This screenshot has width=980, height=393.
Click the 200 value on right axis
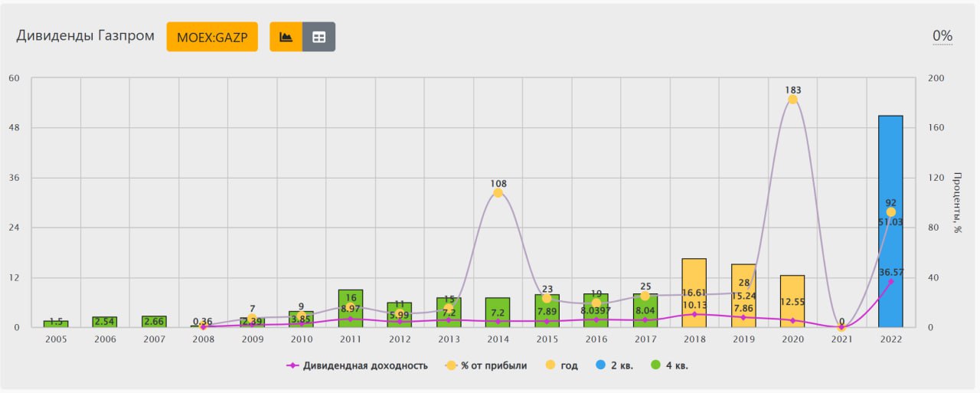[x=938, y=78]
